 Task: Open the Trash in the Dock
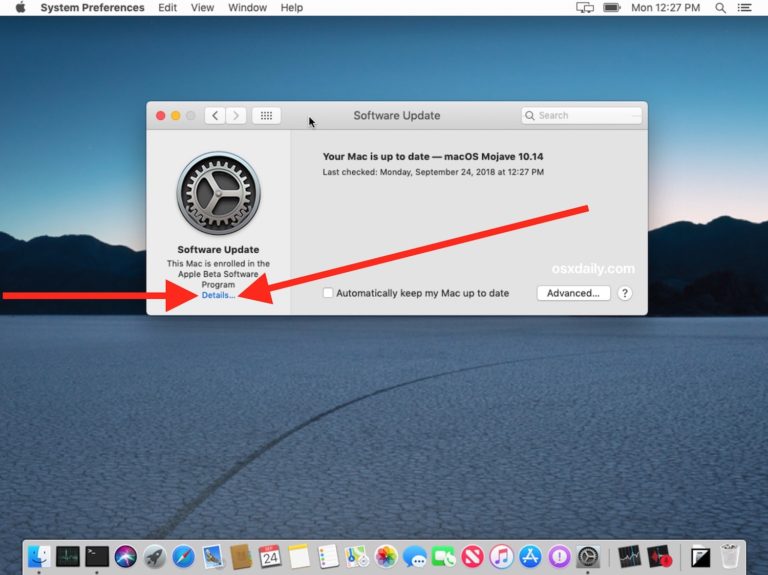[x=730, y=557]
